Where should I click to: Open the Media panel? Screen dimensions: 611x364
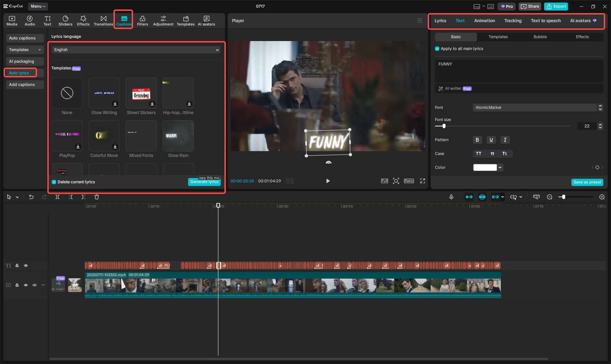(x=12, y=21)
